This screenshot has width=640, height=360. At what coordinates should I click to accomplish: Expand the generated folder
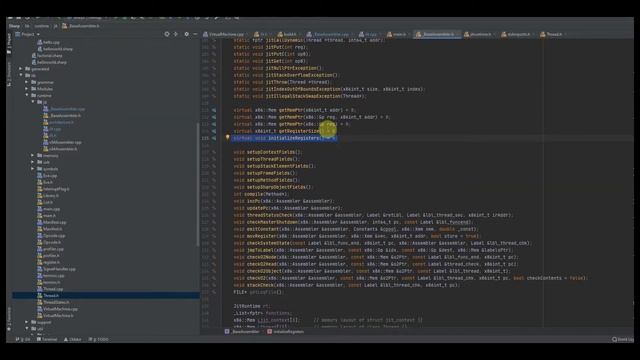[x=20, y=69]
